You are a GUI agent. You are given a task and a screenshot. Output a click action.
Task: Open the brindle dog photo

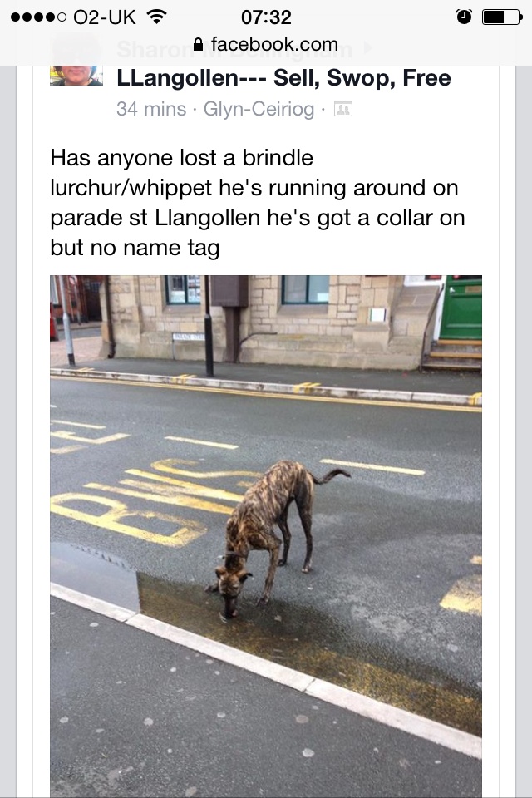[x=266, y=536]
